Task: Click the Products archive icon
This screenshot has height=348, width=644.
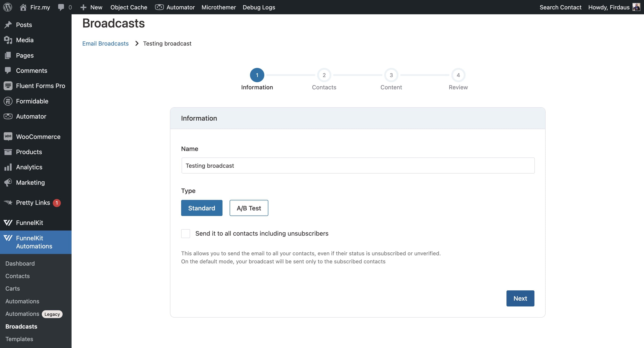Action: click(8, 152)
